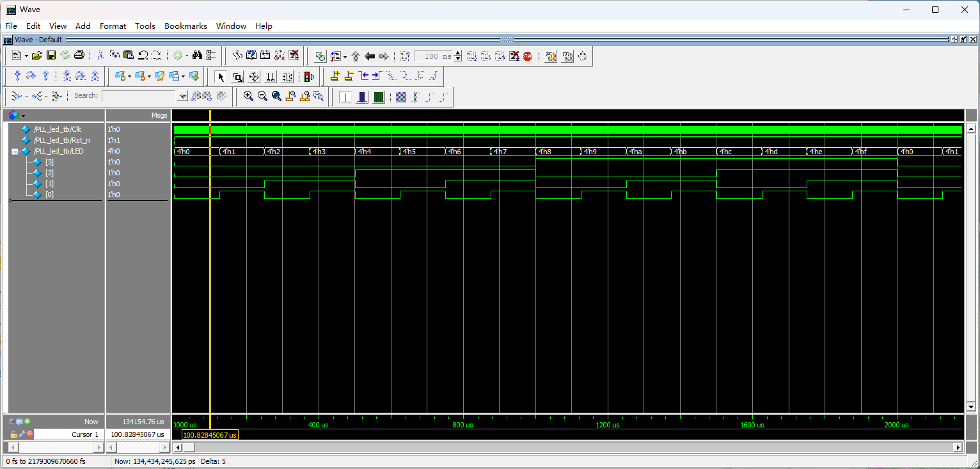Click the 100 ns run length field

[434, 56]
